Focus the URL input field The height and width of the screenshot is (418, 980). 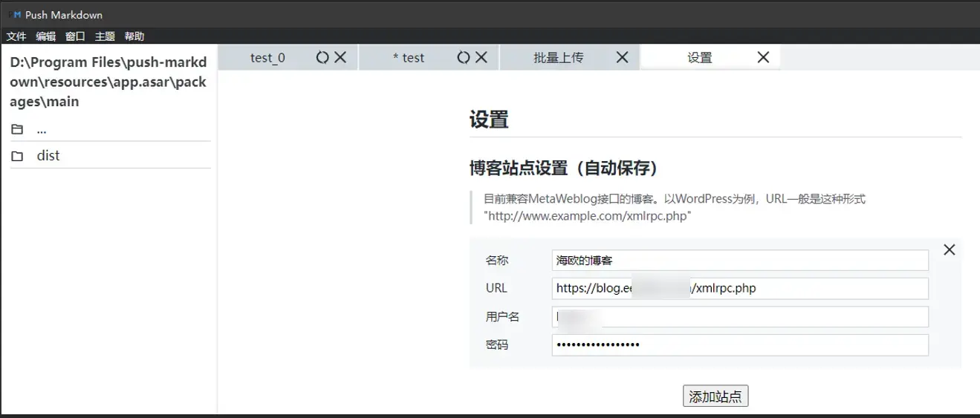[739, 288]
